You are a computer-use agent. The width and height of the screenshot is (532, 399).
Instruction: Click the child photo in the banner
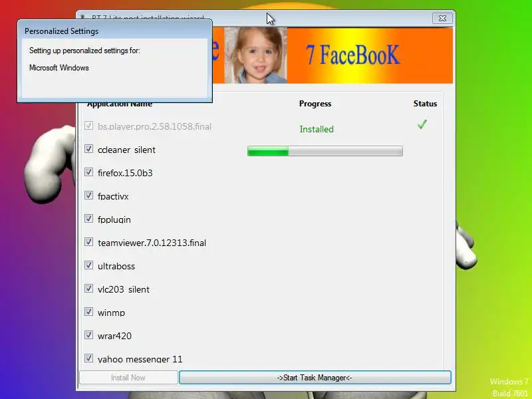pyautogui.click(x=256, y=55)
